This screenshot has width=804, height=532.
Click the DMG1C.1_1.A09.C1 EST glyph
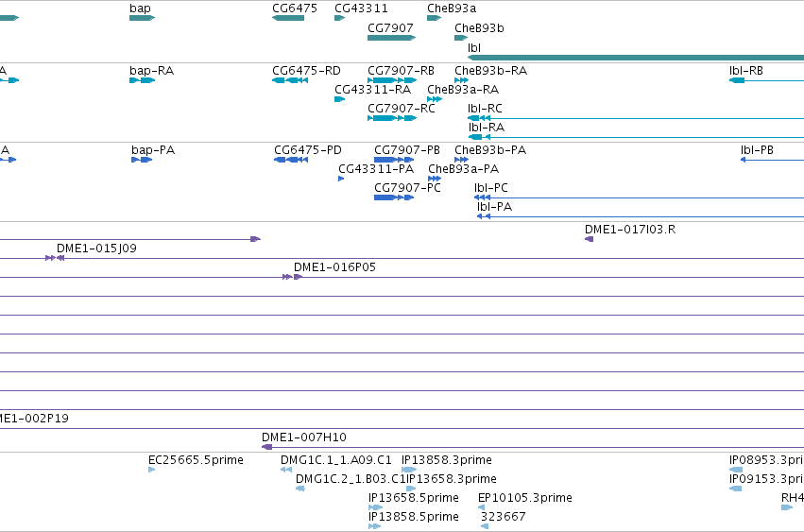click(x=286, y=470)
